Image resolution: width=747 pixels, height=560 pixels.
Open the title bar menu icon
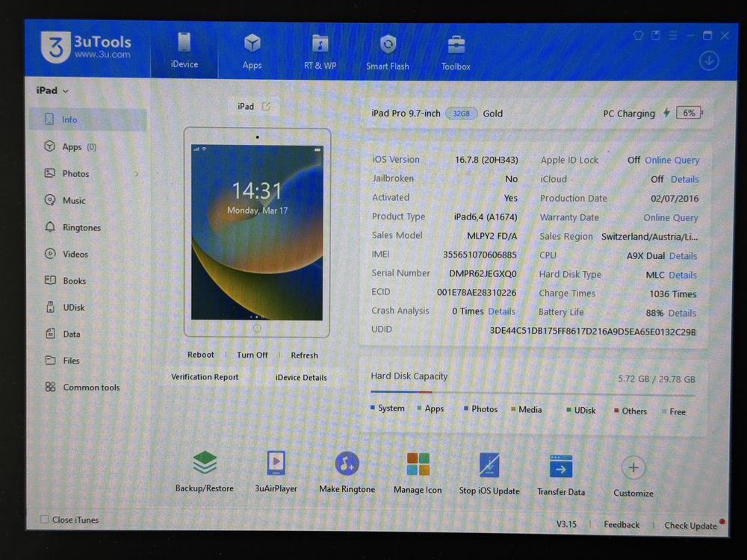673,35
